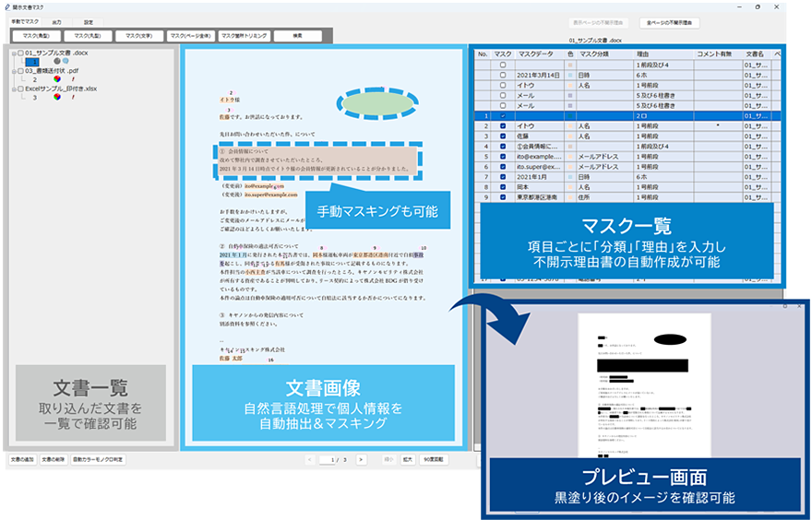Enable the mask checkbox for 2021年3月14日 row
The height and width of the screenshot is (520, 812).
[502, 75]
